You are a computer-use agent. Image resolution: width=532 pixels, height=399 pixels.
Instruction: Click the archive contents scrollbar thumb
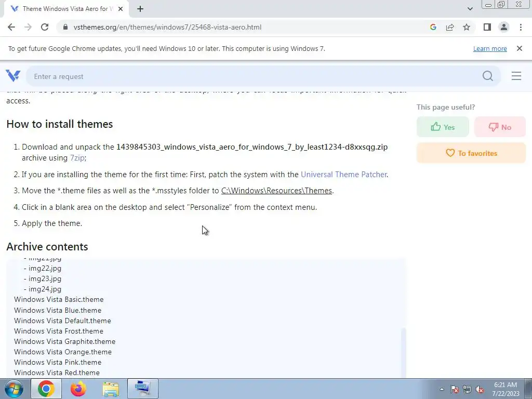click(x=403, y=353)
